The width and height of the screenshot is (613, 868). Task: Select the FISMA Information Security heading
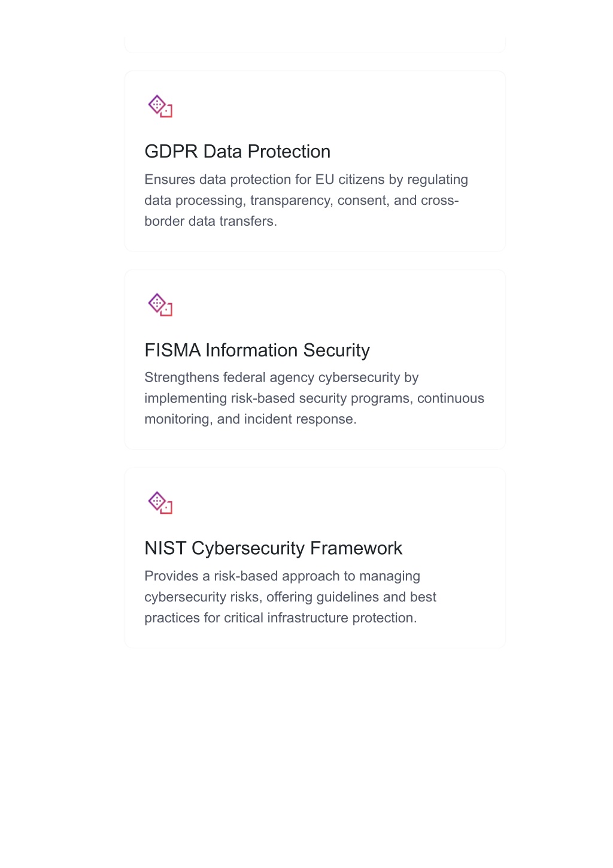(x=257, y=350)
